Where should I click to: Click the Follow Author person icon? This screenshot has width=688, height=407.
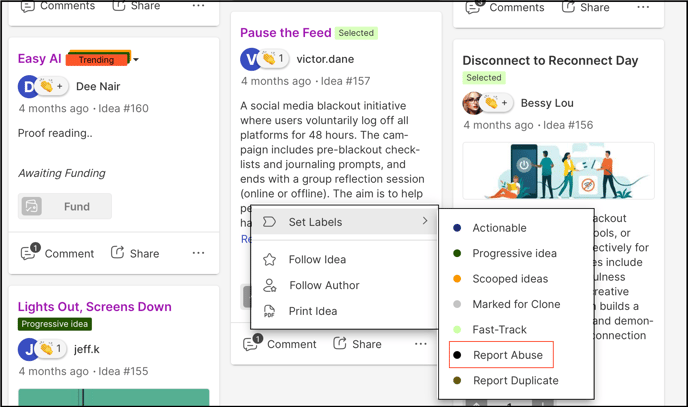[269, 285]
